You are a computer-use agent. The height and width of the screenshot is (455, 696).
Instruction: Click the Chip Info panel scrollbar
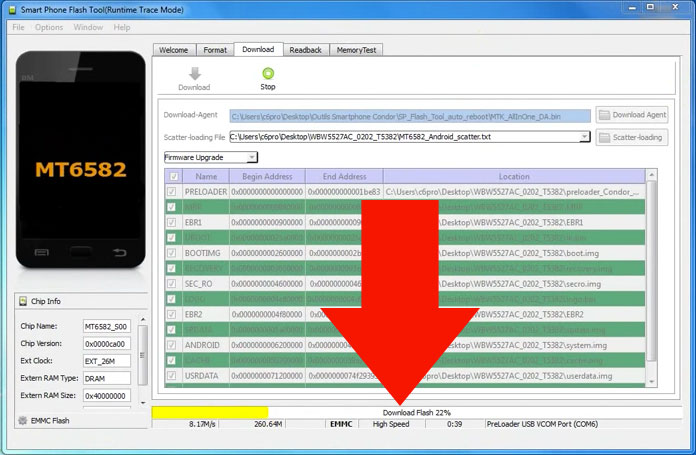pyautogui.click(x=142, y=361)
